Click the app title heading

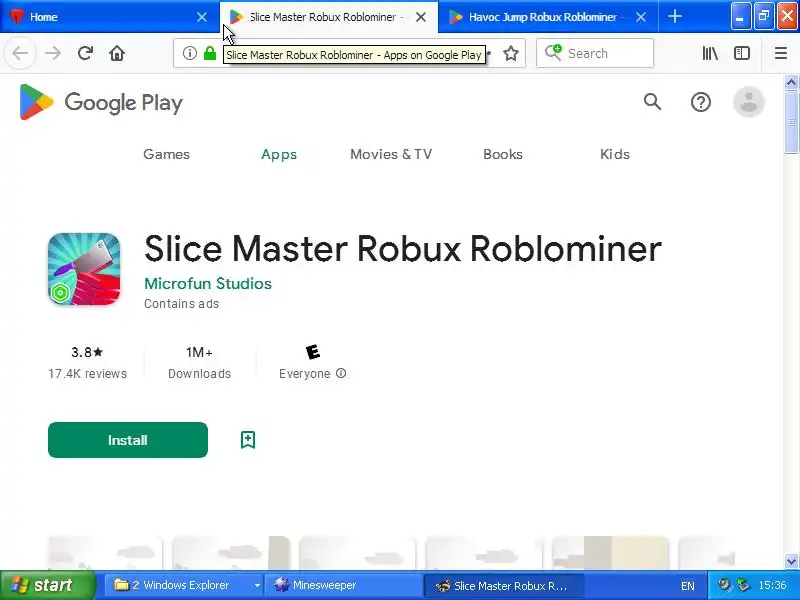(403, 248)
